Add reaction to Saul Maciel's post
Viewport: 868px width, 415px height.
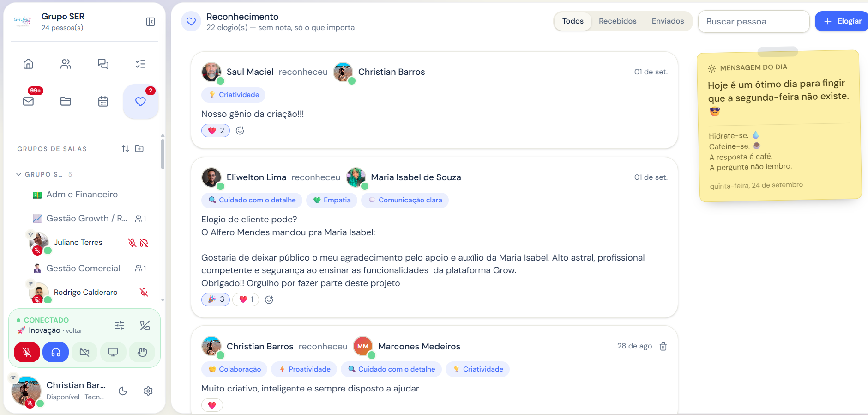[240, 131]
